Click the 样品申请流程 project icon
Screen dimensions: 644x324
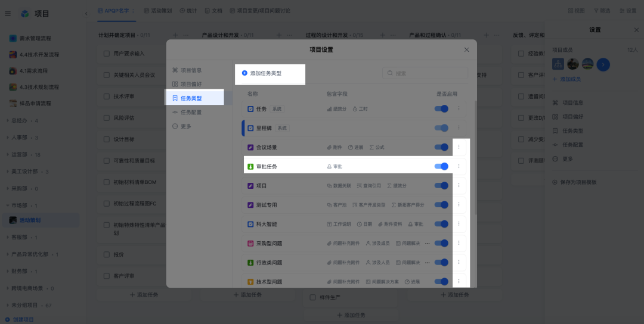coord(13,104)
